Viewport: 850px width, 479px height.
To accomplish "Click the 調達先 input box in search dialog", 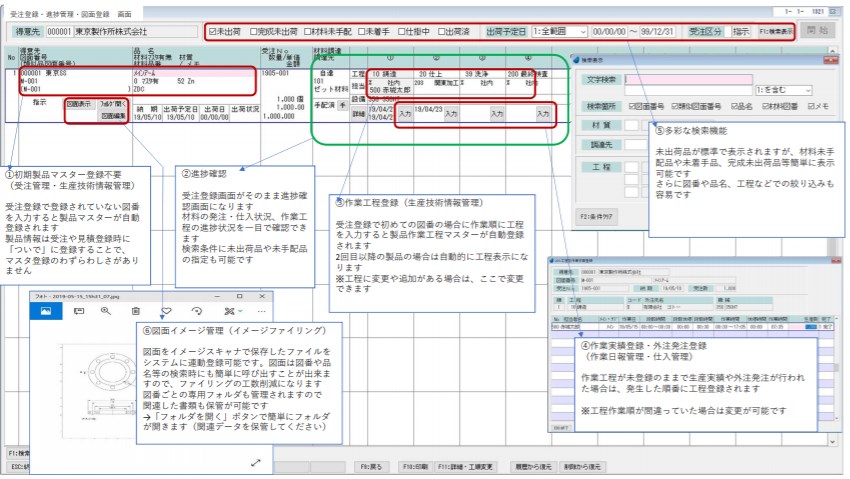I will 636,145.
